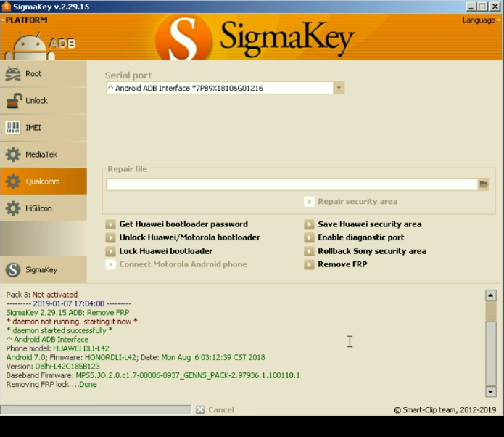
Task: Open the Unlock tab in the sidebar
Action: [44, 101]
